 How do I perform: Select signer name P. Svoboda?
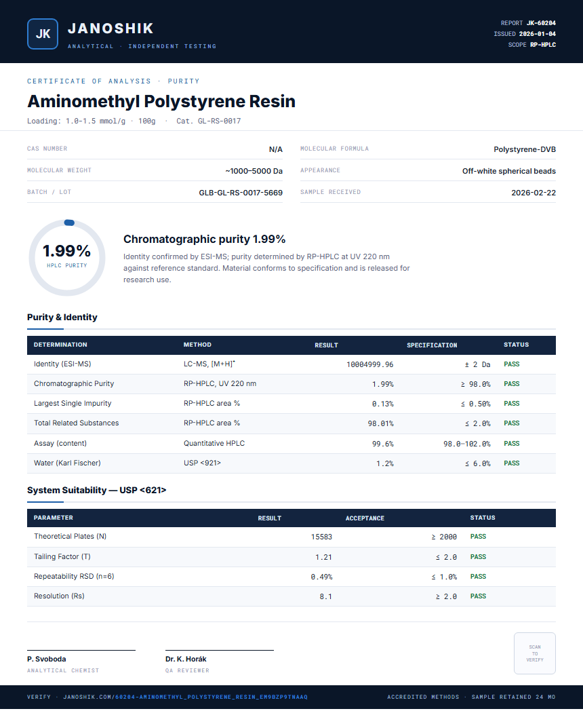(46, 659)
